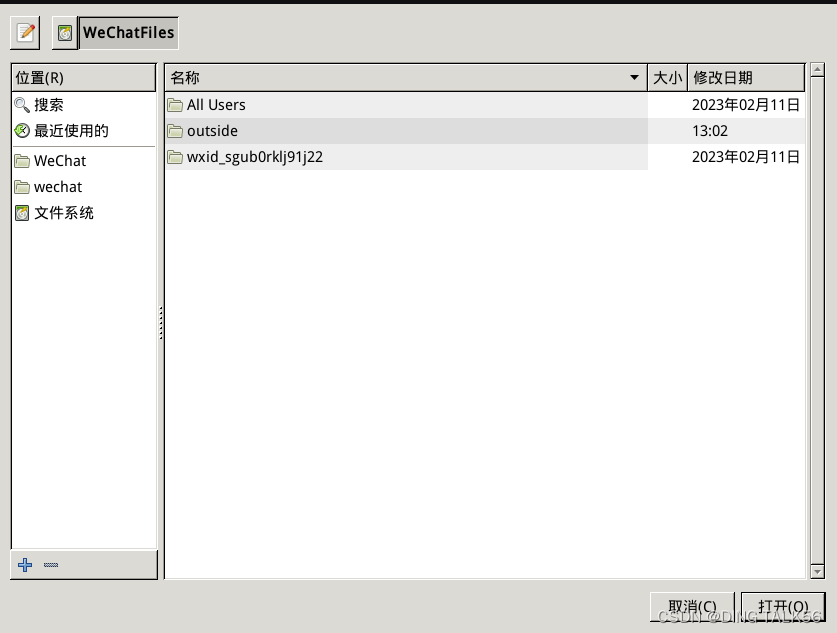Click the folder icon of All Users
837x633 pixels.
click(x=175, y=105)
